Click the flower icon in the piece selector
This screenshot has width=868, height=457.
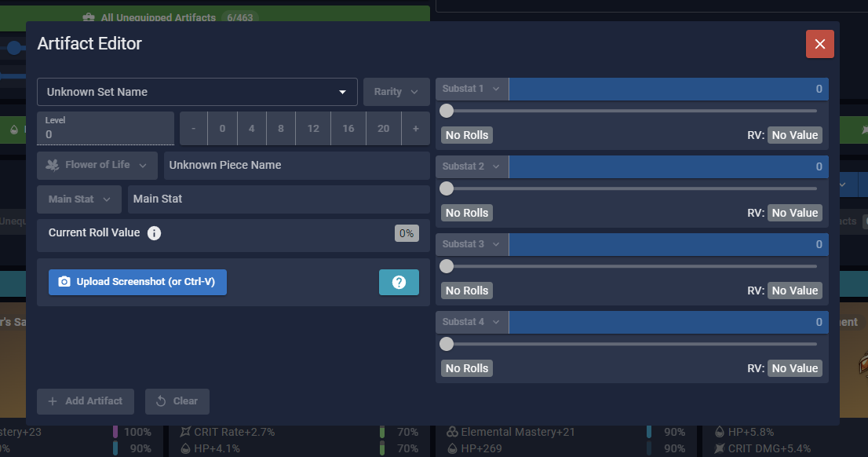(52, 165)
